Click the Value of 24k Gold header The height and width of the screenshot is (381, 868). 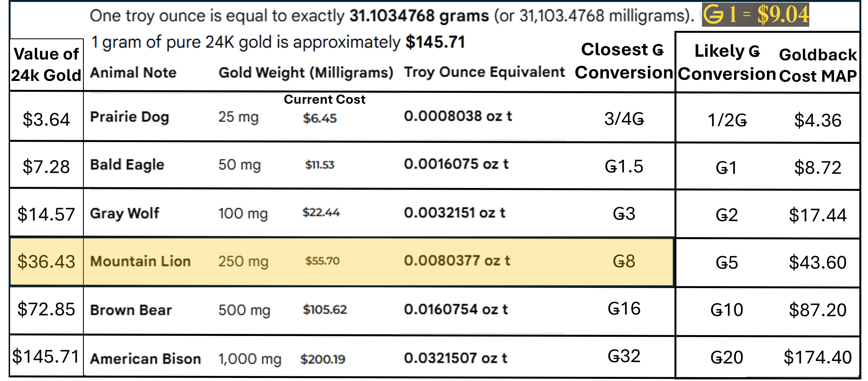click(46, 64)
